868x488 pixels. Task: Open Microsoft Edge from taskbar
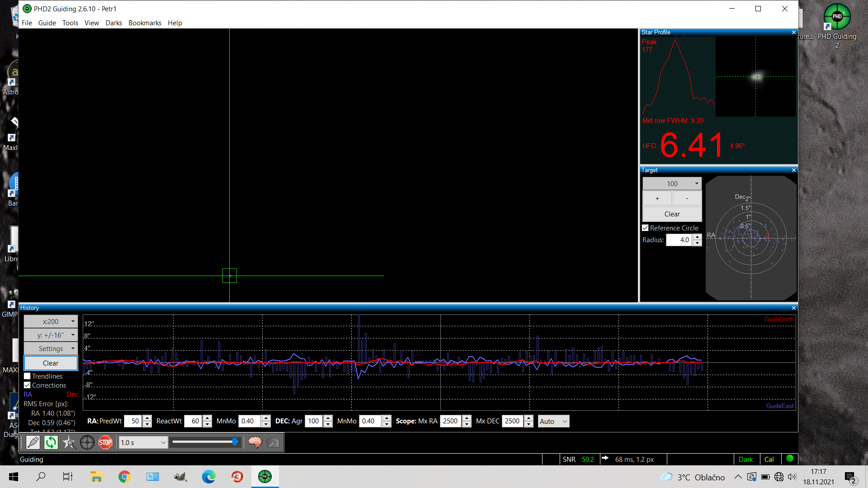click(x=208, y=477)
